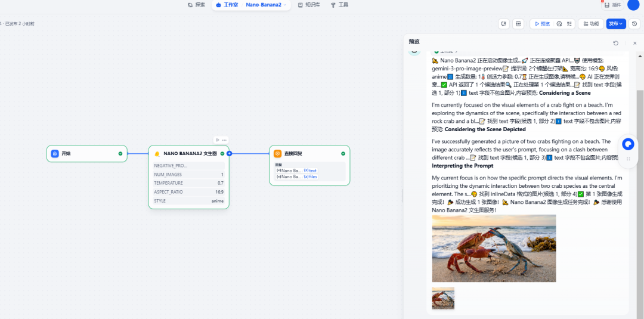Viewport: 644px width, 319px height.
Task: Click the environment variables icon in toolbar
Action: pos(518,24)
